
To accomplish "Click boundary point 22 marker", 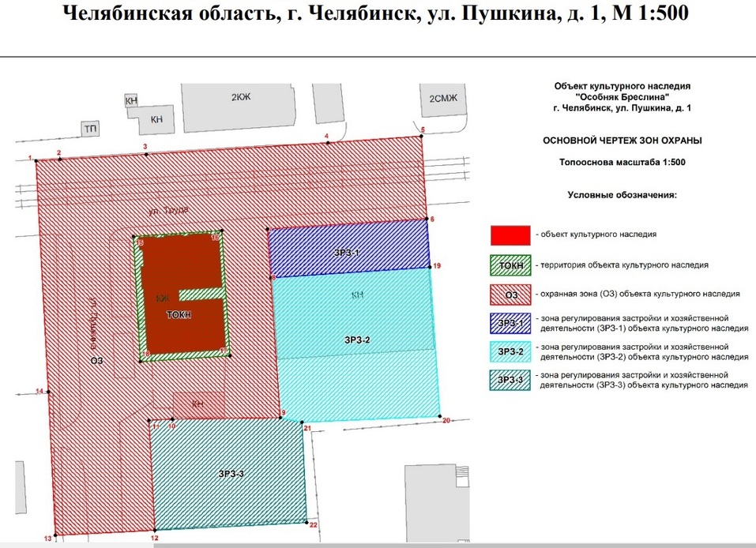I will (x=306, y=521).
